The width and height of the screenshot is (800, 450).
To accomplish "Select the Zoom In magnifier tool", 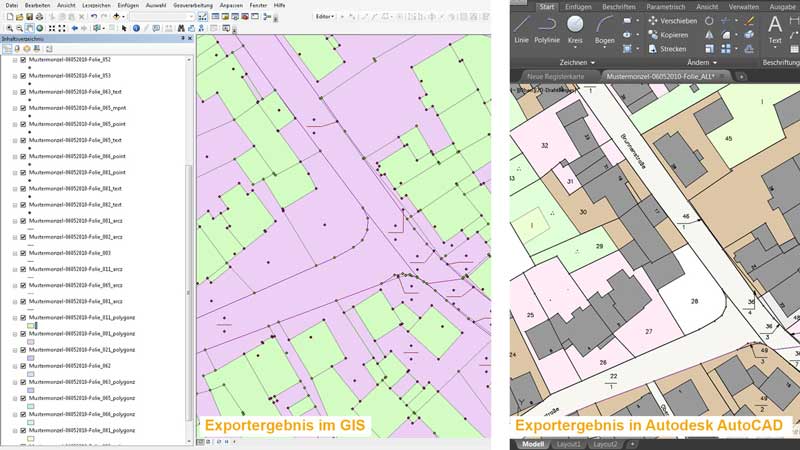I will (x=10, y=29).
